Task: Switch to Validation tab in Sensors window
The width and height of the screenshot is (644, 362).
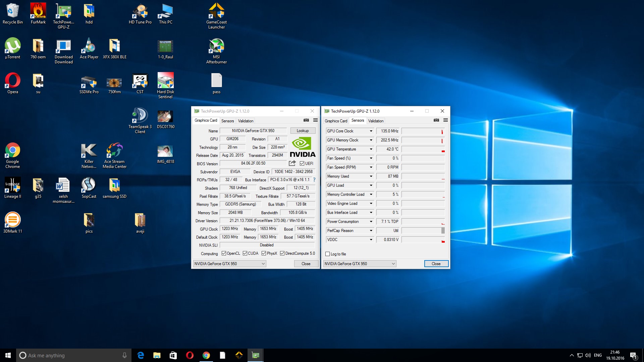Action: pos(375,121)
